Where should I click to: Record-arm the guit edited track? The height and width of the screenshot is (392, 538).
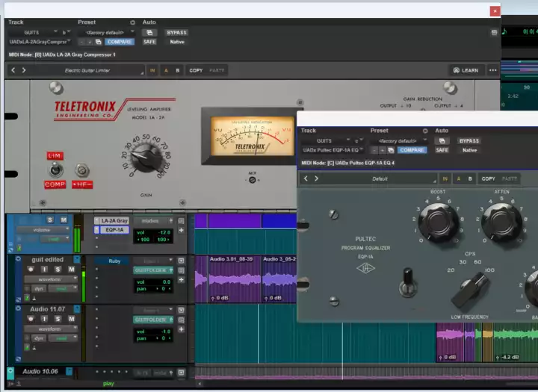(31, 270)
